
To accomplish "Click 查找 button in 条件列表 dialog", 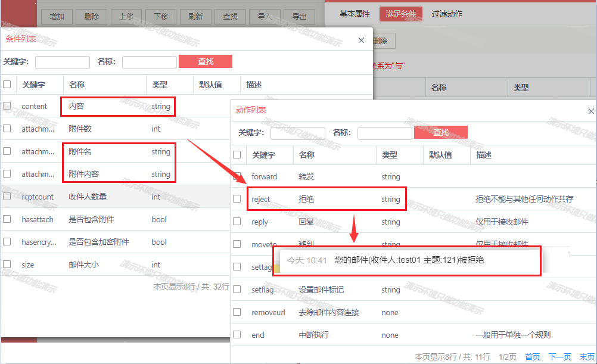I will click(206, 61).
